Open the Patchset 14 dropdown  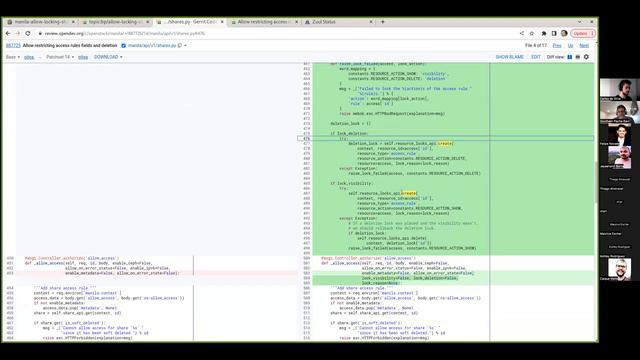(60, 57)
